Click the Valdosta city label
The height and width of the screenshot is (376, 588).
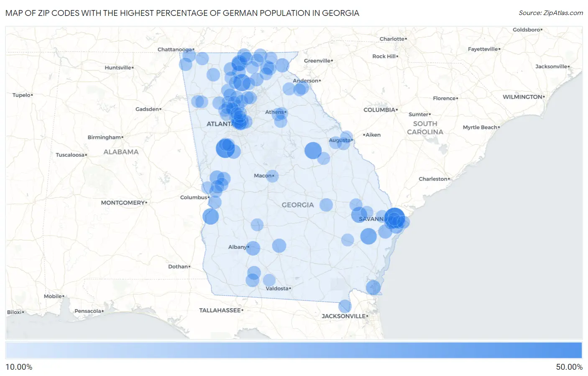tap(277, 288)
